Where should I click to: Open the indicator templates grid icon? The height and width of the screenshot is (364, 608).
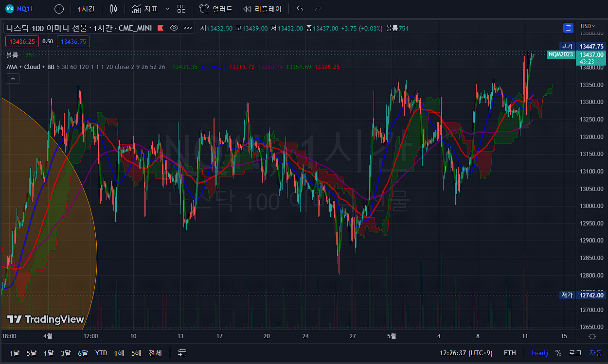pos(181,9)
